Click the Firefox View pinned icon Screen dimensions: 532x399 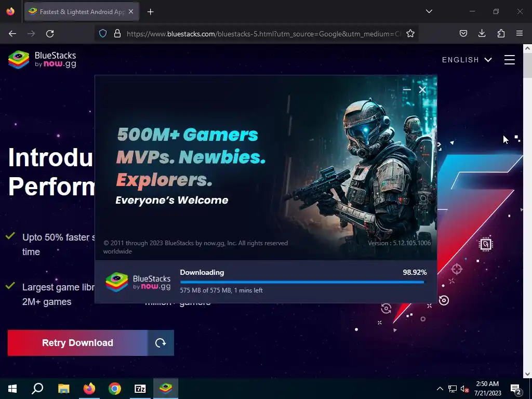point(10,11)
